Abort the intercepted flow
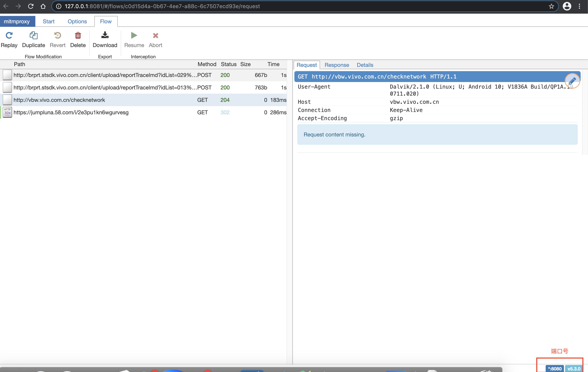The width and height of the screenshot is (588, 372). coord(155,40)
